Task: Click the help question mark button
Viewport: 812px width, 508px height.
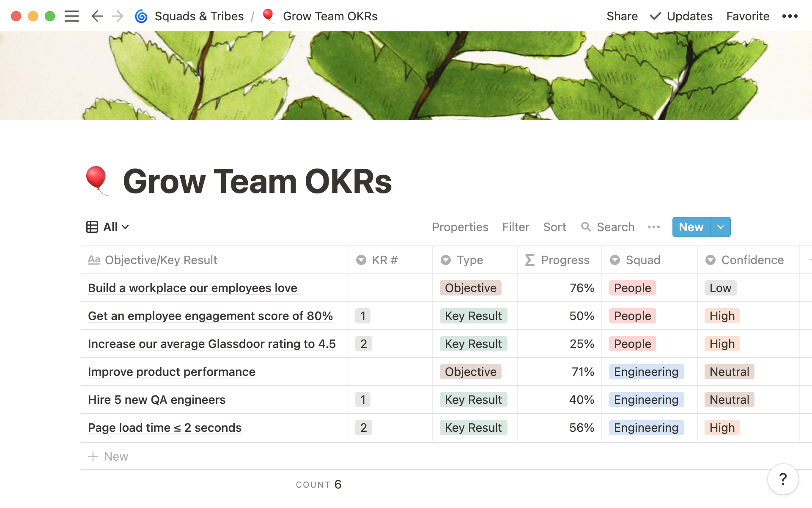Action: (x=783, y=479)
